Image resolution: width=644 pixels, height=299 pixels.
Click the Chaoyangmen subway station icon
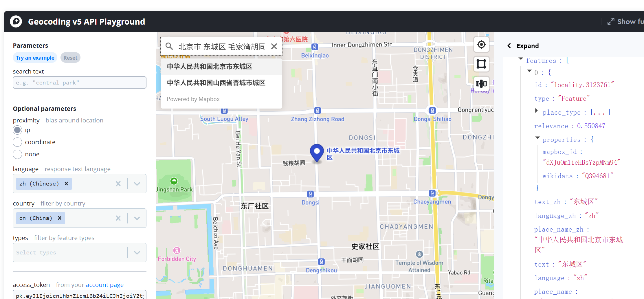432,193
